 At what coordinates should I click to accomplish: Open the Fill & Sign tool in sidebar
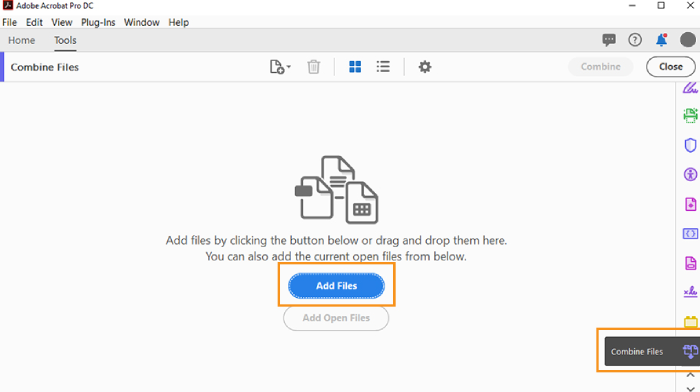pyautogui.click(x=690, y=88)
